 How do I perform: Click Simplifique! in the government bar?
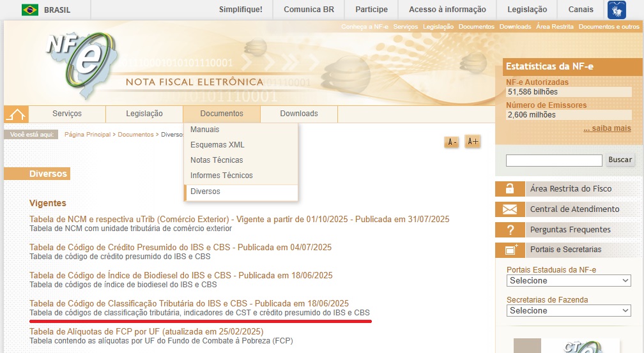click(x=241, y=10)
